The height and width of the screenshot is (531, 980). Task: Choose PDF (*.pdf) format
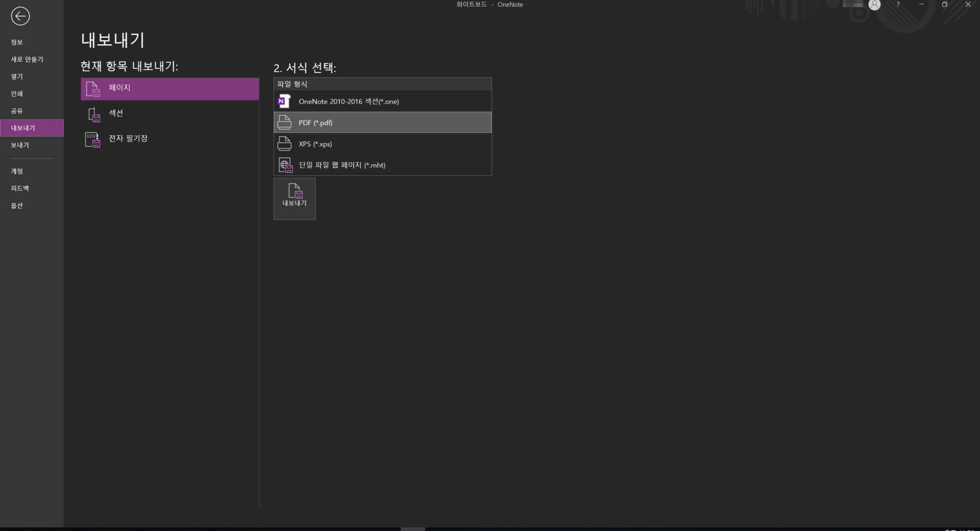pyautogui.click(x=383, y=123)
